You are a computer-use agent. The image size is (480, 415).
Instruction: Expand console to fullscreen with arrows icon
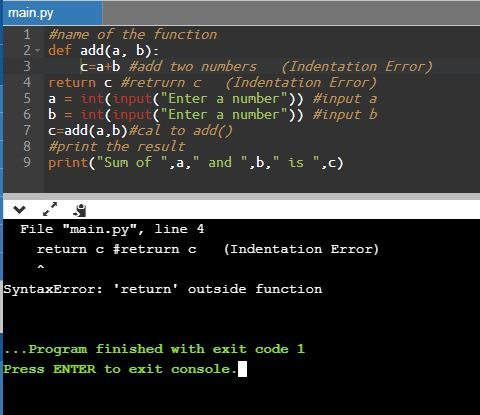click(x=50, y=209)
